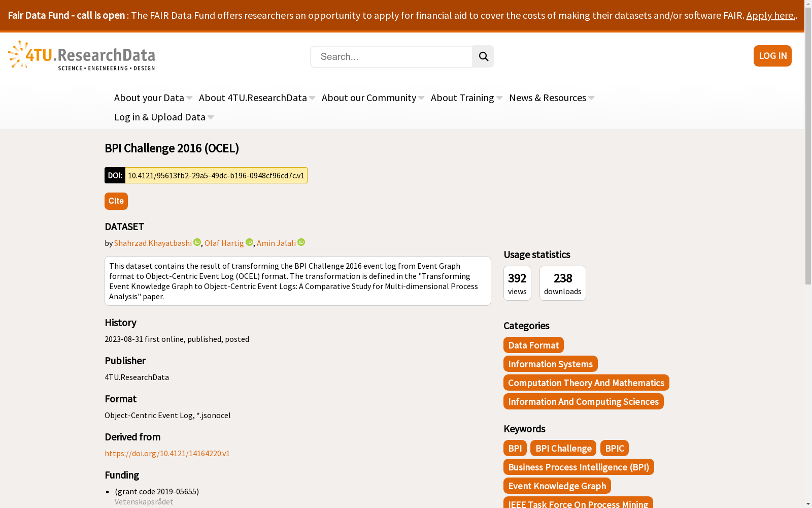Open Amin Jalali's ORCID icon
Screen dimensions: 812x508
click(301, 242)
